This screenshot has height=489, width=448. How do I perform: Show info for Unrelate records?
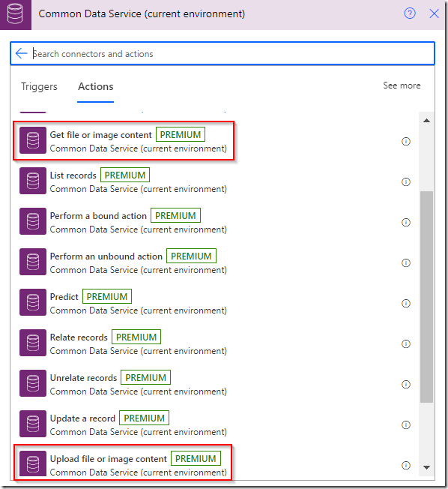[406, 385]
